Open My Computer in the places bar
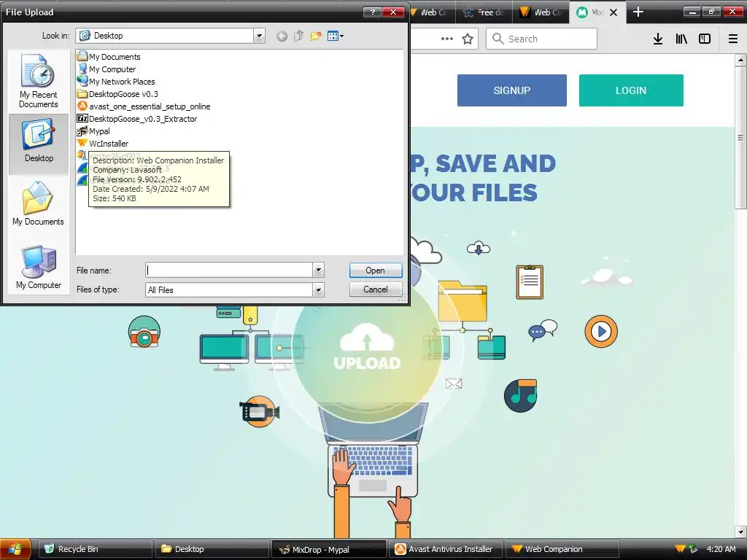This screenshot has width=747, height=560. [38, 267]
